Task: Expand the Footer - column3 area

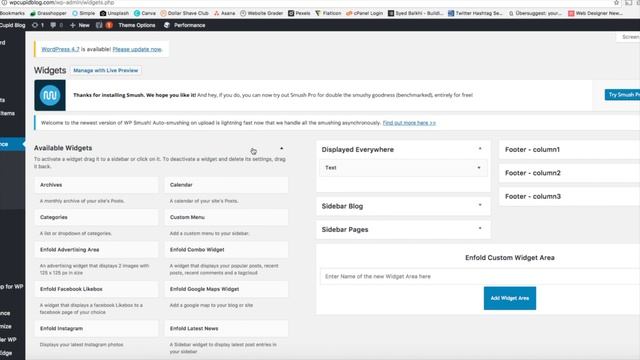Action: point(569,196)
